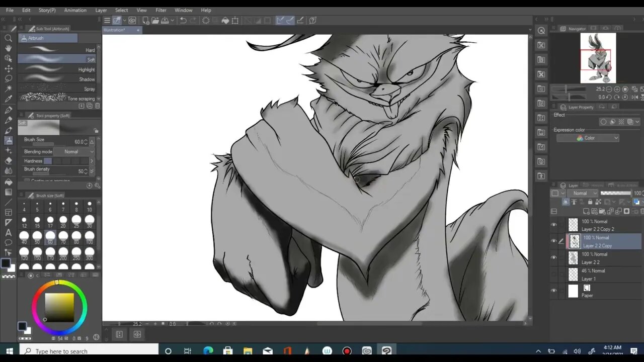Viewport: 644px width, 362px height.
Task: Click the Undo arrow in command bar
Action: point(183,20)
